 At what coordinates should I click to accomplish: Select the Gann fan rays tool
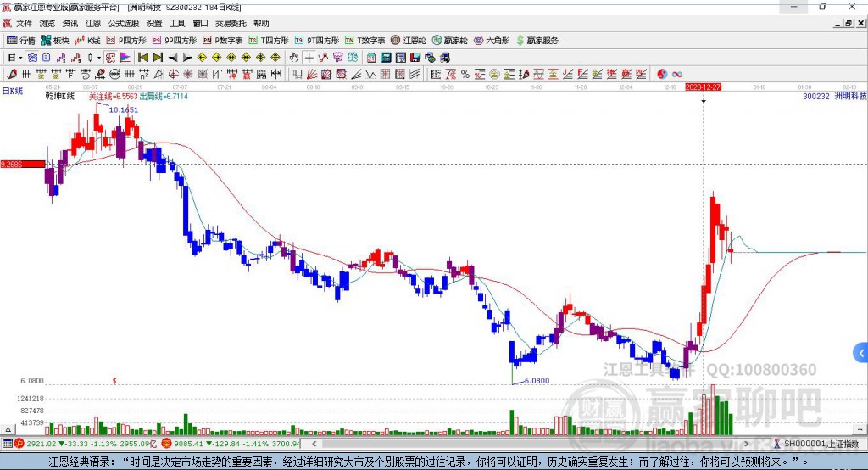[x=312, y=74]
